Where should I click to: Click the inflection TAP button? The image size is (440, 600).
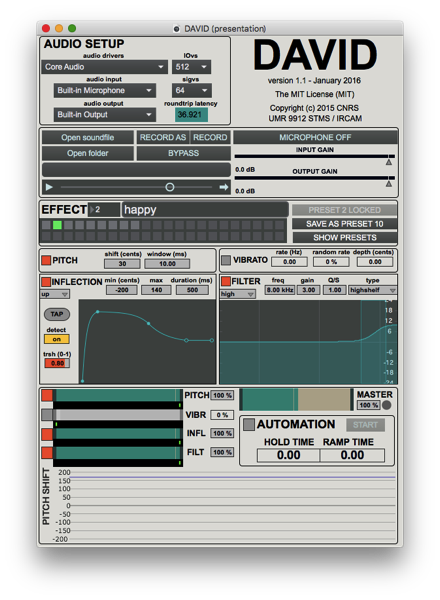[57, 314]
